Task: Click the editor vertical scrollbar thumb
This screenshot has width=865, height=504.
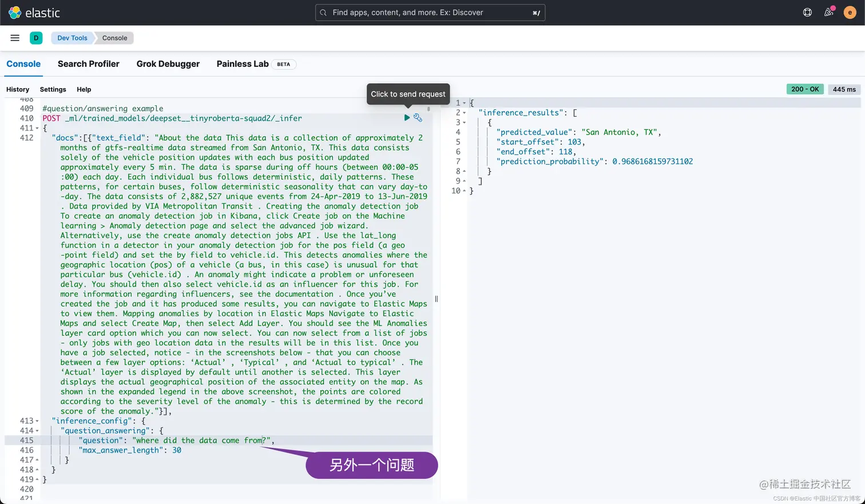Action: 428,109
